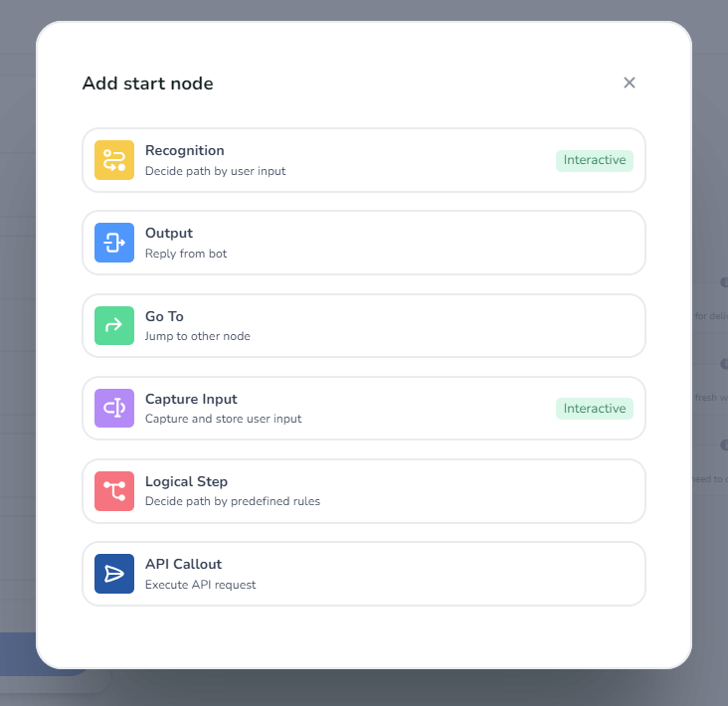Viewport: 728px width, 706px height.
Task: Click the 'Reply from bot' description
Action: [x=186, y=254]
